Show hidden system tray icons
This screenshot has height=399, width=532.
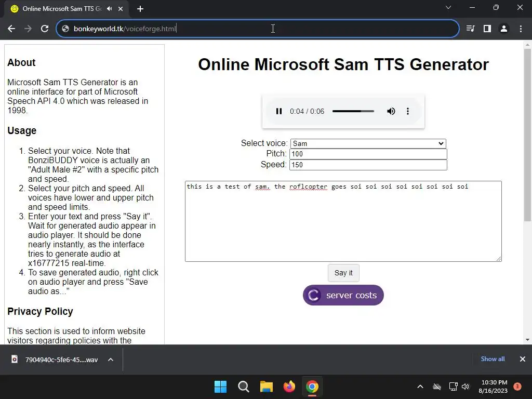420,387
